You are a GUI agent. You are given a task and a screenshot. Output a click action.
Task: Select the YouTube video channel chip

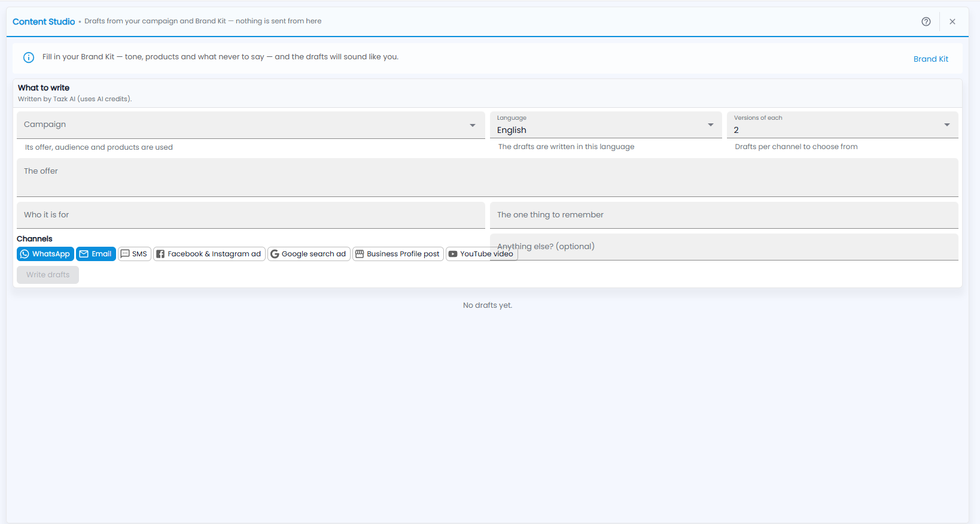(482, 254)
